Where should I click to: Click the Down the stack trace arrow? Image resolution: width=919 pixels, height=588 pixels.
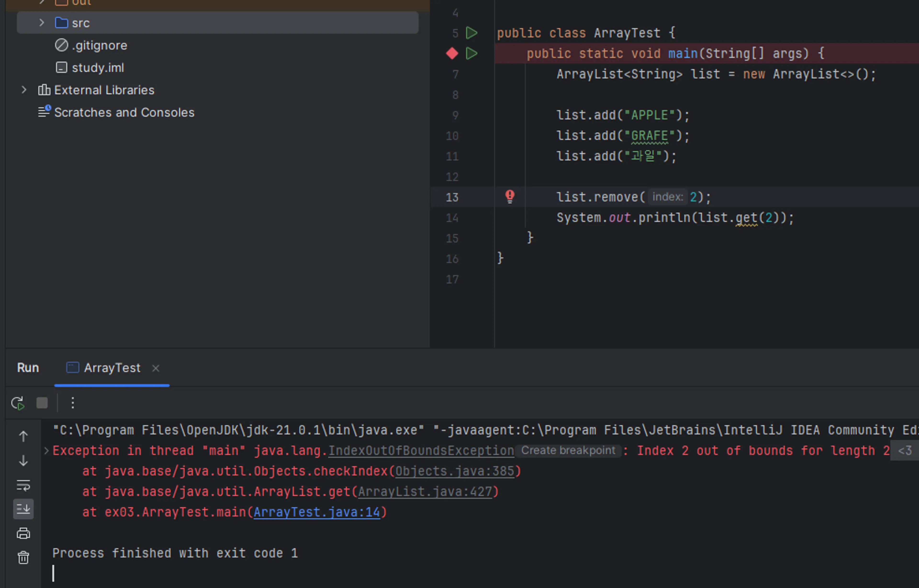pyautogui.click(x=23, y=461)
